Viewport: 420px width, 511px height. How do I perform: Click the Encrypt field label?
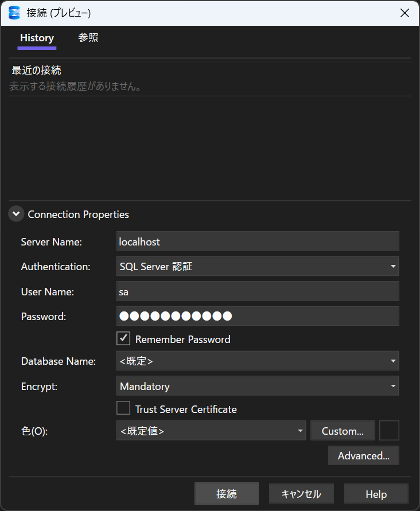tap(39, 387)
